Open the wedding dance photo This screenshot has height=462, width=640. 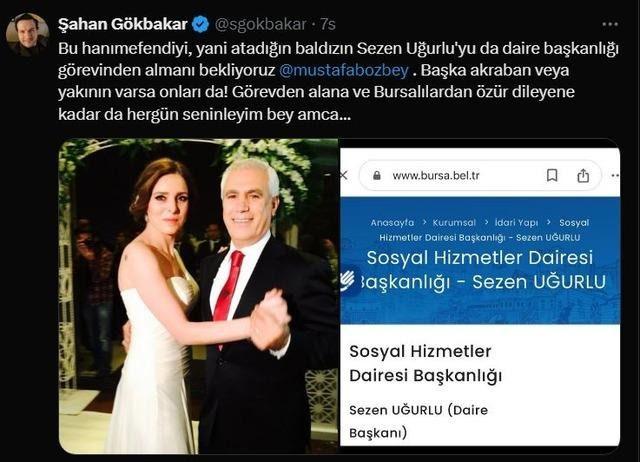click(x=198, y=296)
